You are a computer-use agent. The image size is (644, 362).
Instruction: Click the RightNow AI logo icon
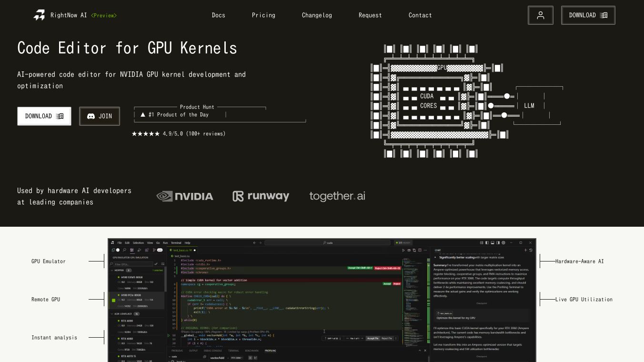(x=39, y=15)
